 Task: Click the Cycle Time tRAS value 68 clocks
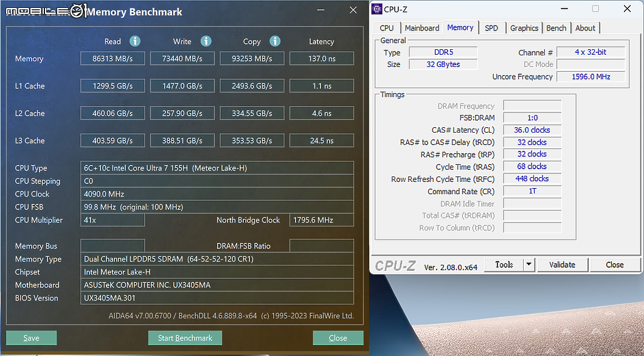tap(532, 167)
